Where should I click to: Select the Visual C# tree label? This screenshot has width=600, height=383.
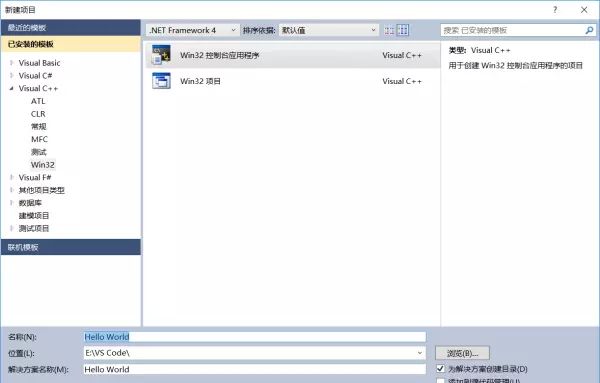(x=35, y=75)
